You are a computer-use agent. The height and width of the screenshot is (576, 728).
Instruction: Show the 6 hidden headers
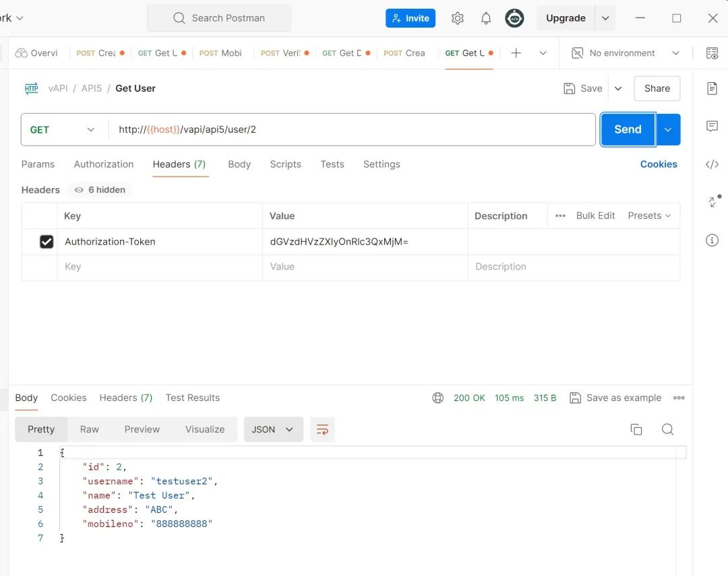click(x=100, y=190)
